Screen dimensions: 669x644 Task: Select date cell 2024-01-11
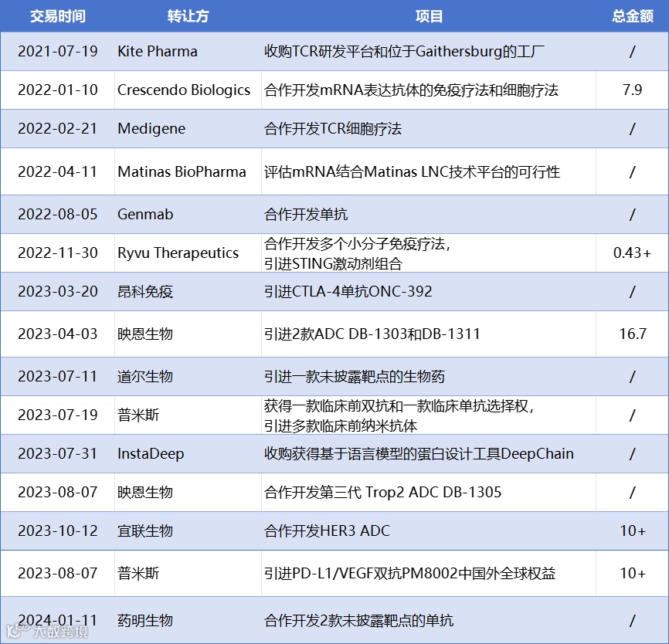point(58,621)
